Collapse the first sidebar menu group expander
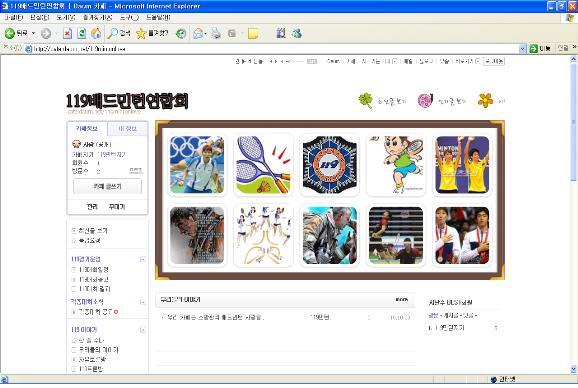Screen dimensions: 578x388 tap(142, 259)
